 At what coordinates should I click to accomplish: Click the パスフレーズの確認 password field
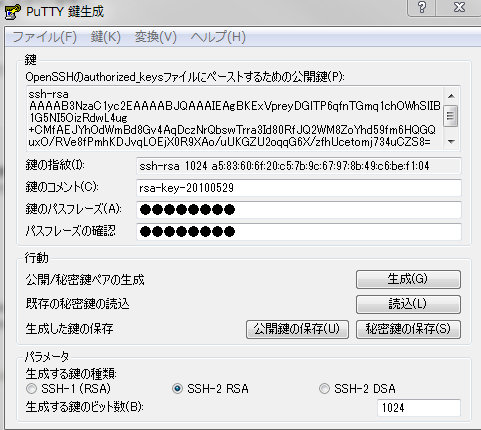[299, 232]
